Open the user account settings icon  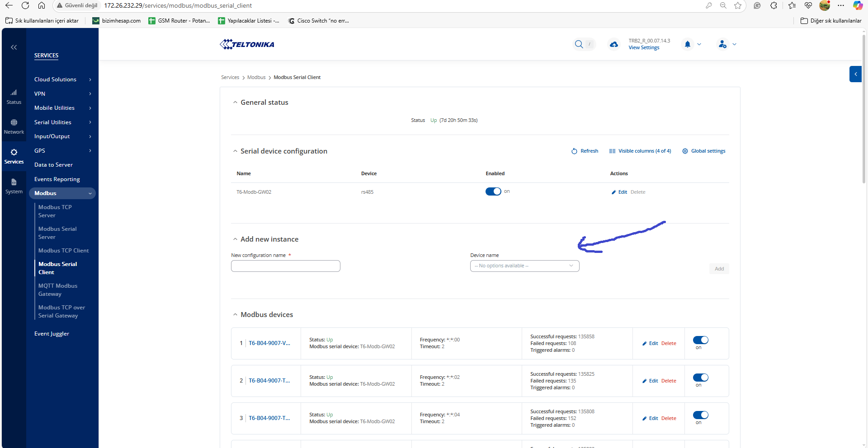click(x=722, y=44)
